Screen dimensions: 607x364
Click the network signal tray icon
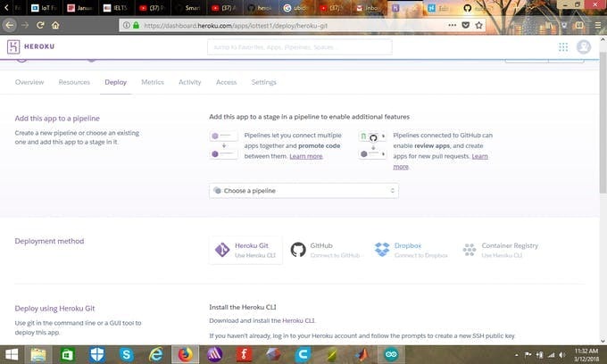pyautogui.click(x=552, y=355)
